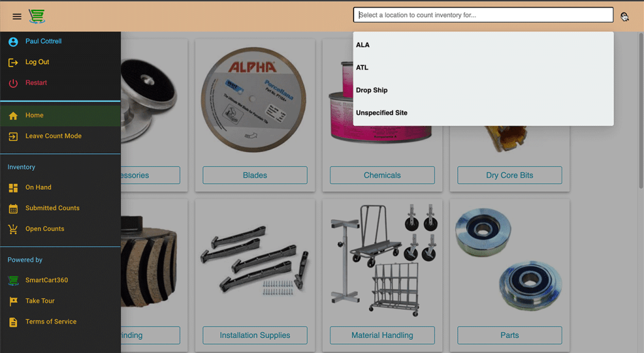This screenshot has width=644, height=353.
Task: Select Unspecified Site from location list
Action: [x=382, y=113]
